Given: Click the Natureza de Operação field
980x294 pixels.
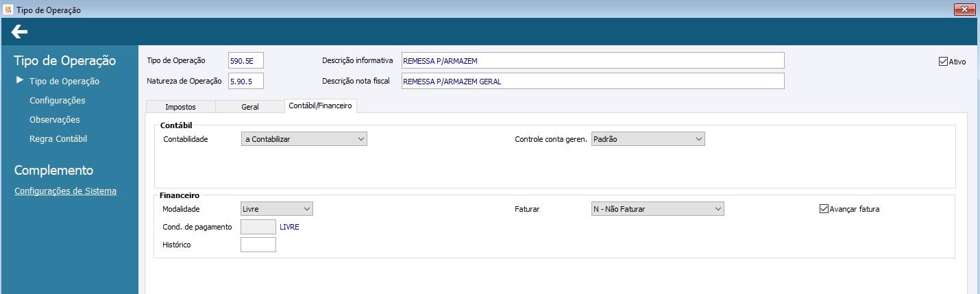Looking at the screenshot, I should click(245, 81).
